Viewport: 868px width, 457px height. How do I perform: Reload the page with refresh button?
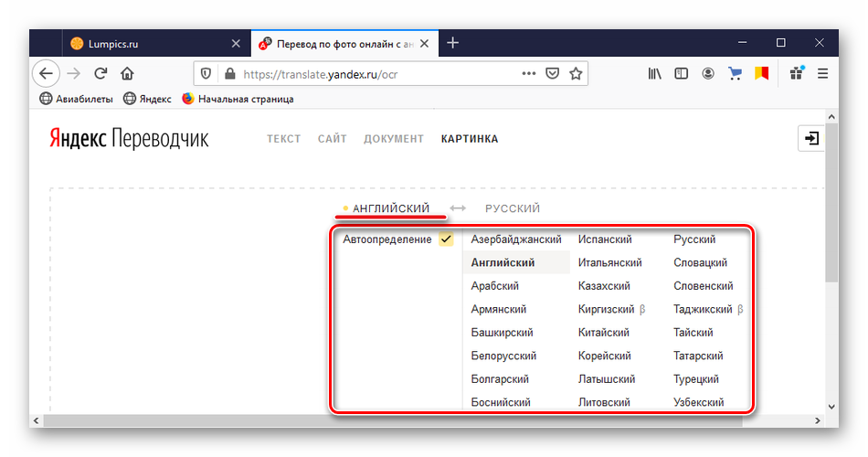100,74
